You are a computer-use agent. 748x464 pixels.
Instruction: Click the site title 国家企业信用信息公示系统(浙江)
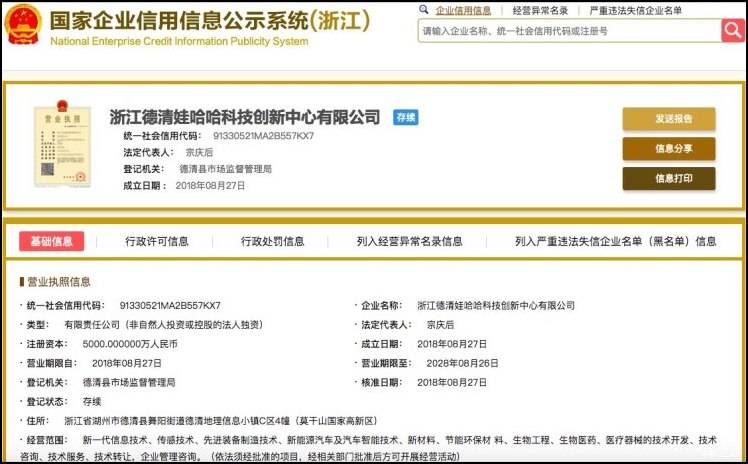210,21
